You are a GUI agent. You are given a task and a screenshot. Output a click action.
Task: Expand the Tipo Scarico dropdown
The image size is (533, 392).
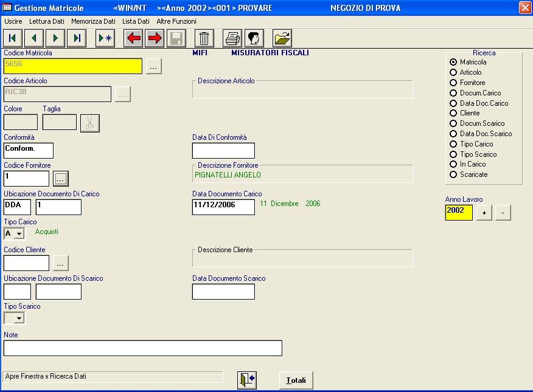[19, 318]
